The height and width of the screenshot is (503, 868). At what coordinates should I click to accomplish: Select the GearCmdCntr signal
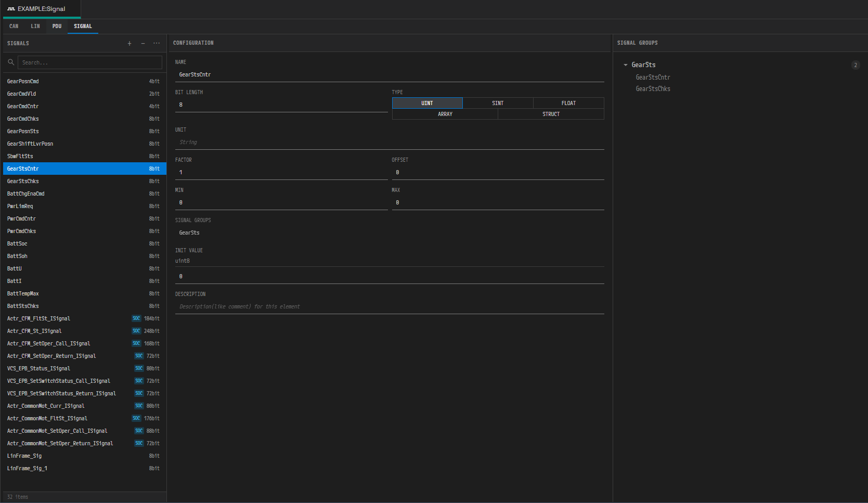click(x=85, y=106)
